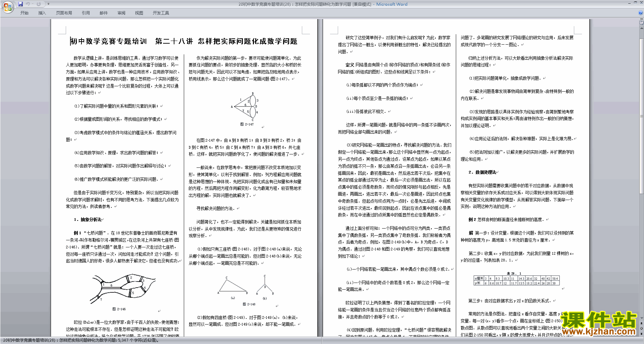Viewport: 644px width, 344px height.
Task: Minimize the Word window
Action: [x=629, y=3]
